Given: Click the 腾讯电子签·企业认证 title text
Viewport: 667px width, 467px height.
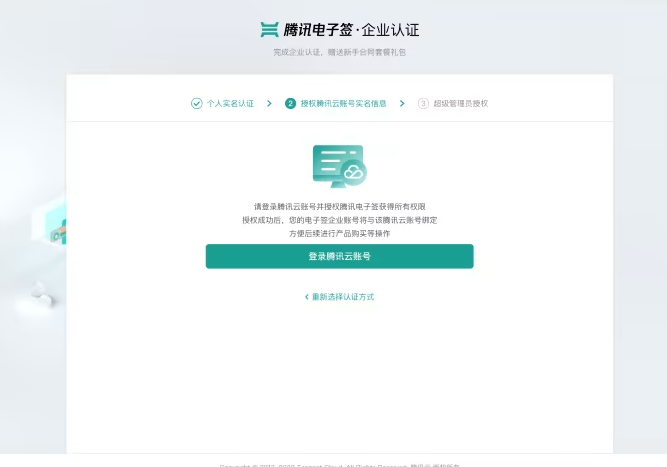Looking at the screenshot, I should click(x=351, y=30).
